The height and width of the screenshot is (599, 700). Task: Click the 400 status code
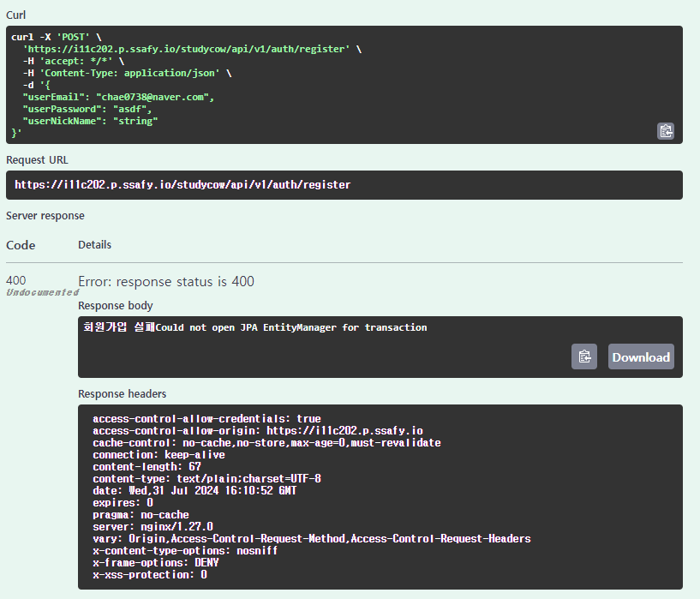[x=16, y=280]
